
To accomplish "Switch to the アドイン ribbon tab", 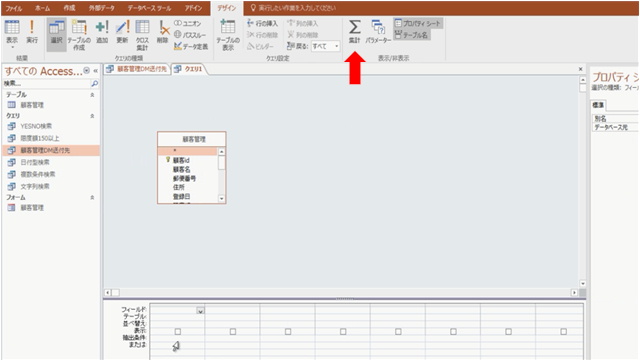I will point(193,8).
